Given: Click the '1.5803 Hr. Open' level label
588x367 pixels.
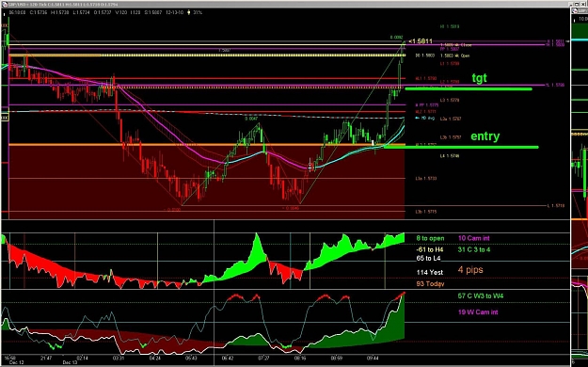Looking at the screenshot, I should point(454,56).
